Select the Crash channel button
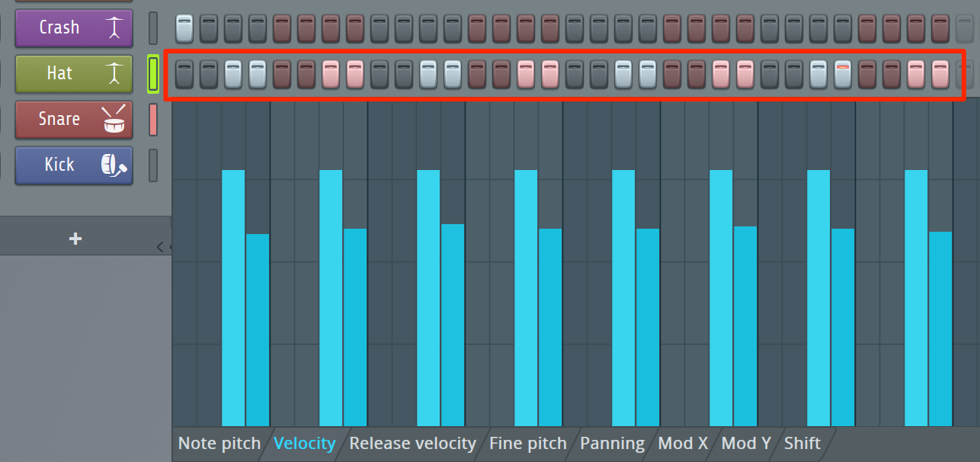980x462 pixels. point(74,28)
